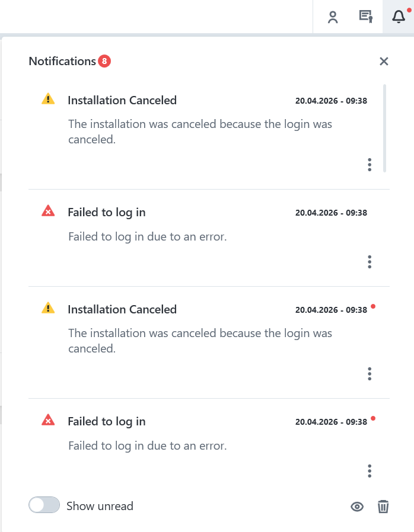
Task: Click the notifications bell icon
Action: [x=399, y=17]
